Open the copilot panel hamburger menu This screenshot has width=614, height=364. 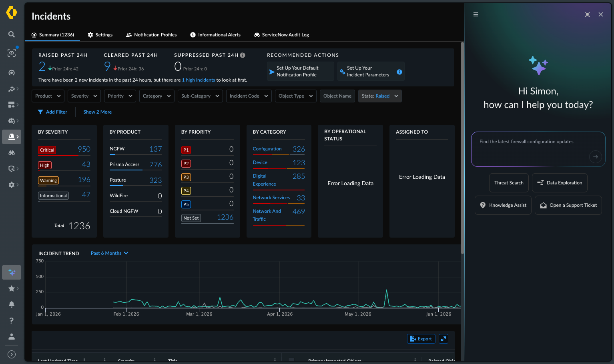476,14
